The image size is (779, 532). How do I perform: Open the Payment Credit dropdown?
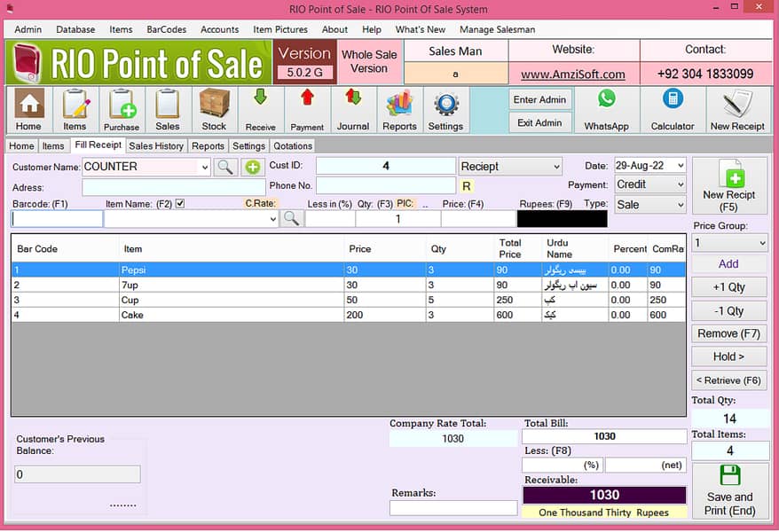click(650, 184)
